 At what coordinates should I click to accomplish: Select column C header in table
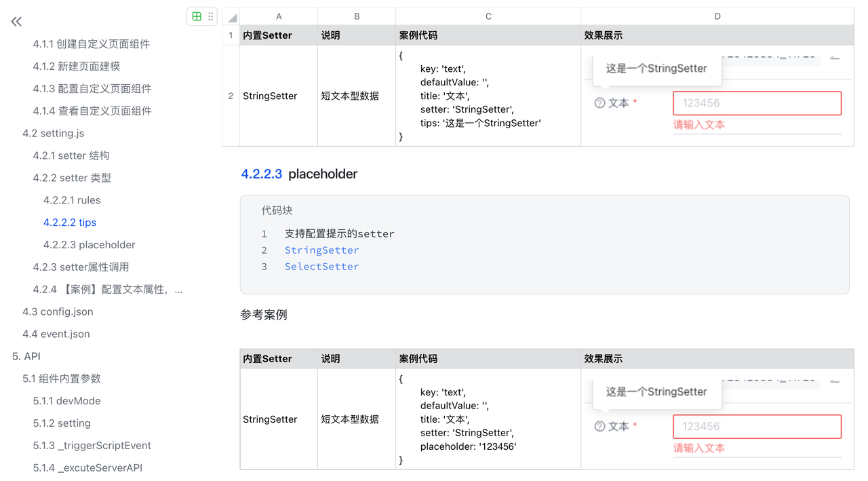488,17
